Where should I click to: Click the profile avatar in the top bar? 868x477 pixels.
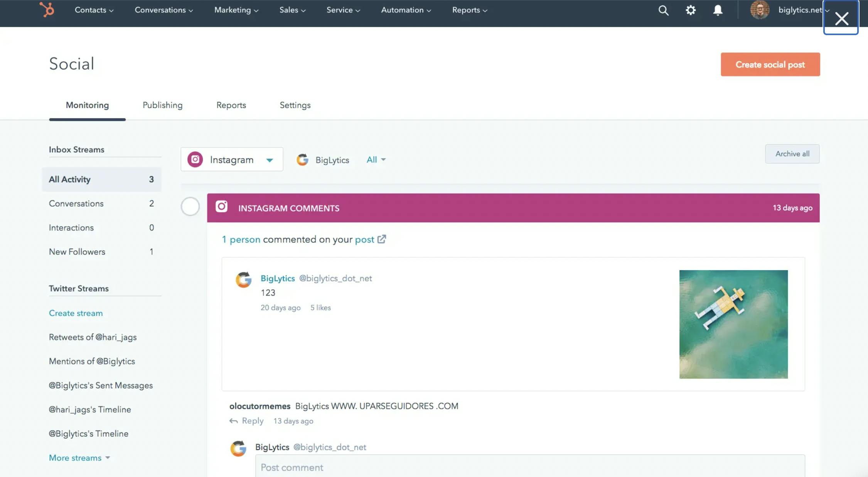[759, 10]
